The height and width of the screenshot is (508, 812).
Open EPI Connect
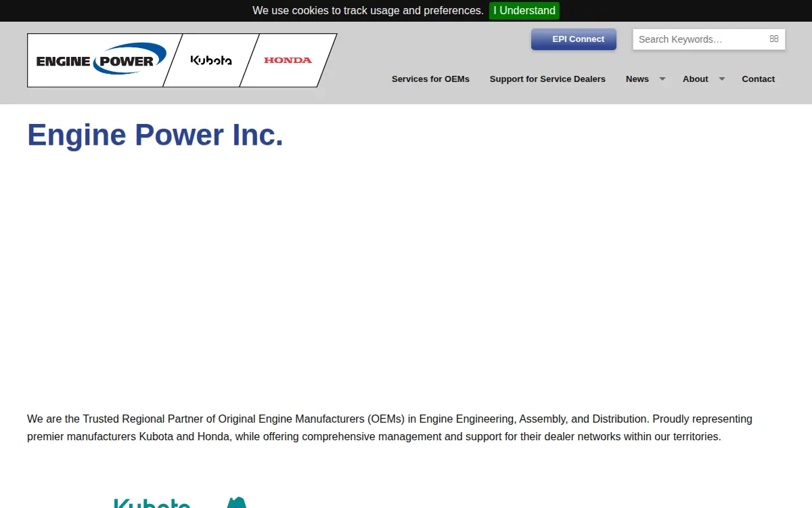[574, 39]
